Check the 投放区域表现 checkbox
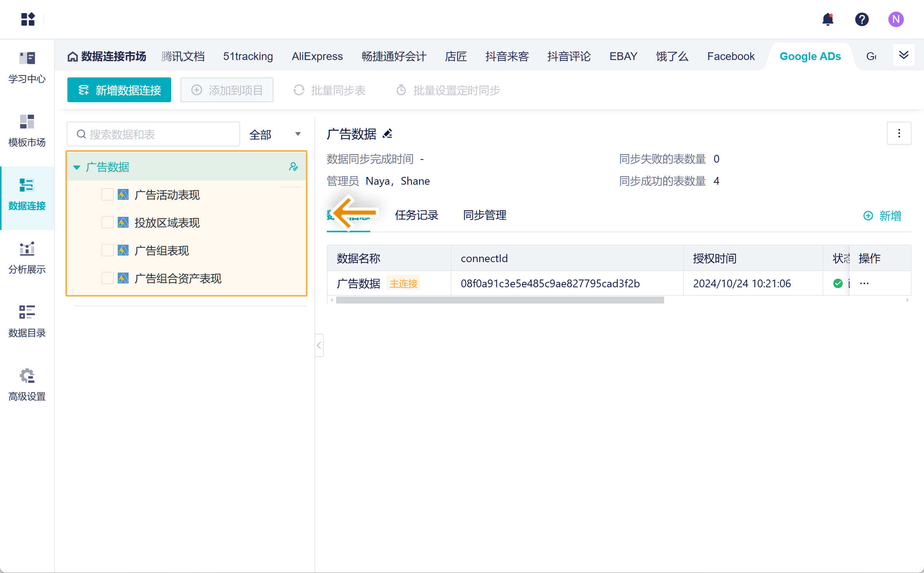The width and height of the screenshot is (924, 573). tap(107, 222)
